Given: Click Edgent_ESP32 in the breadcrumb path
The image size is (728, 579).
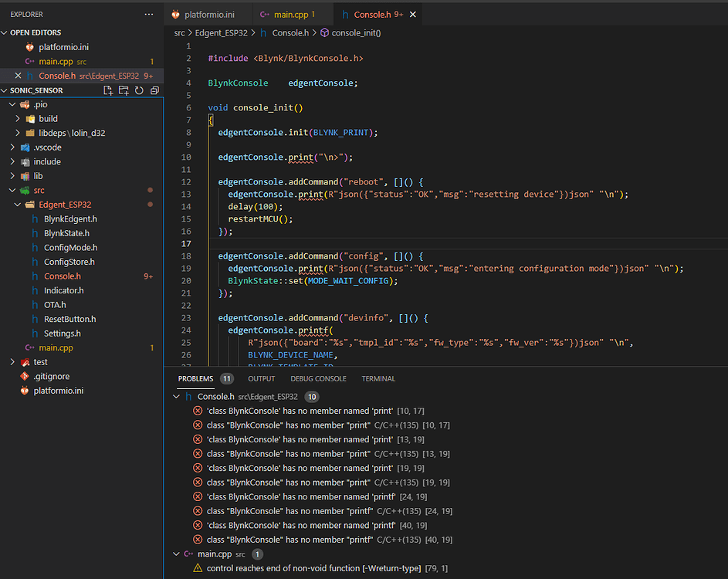Looking at the screenshot, I should click(221, 33).
